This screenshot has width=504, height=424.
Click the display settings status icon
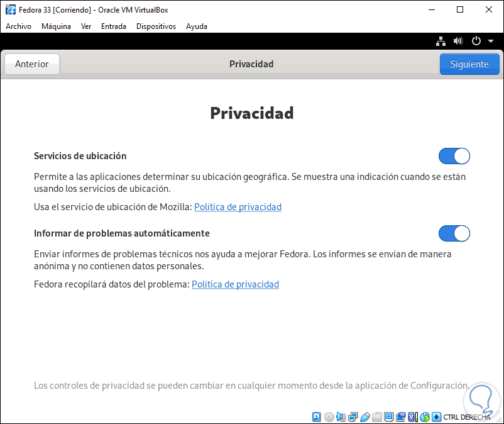point(388,417)
